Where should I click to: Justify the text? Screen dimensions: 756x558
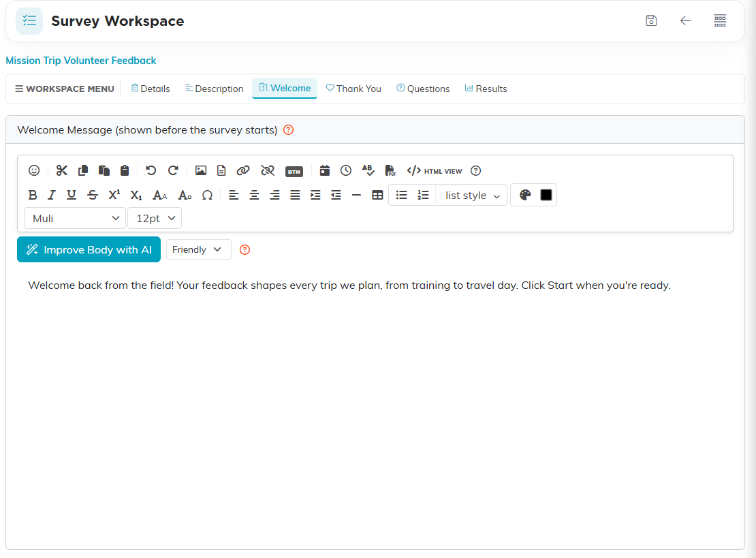click(x=295, y=195)
